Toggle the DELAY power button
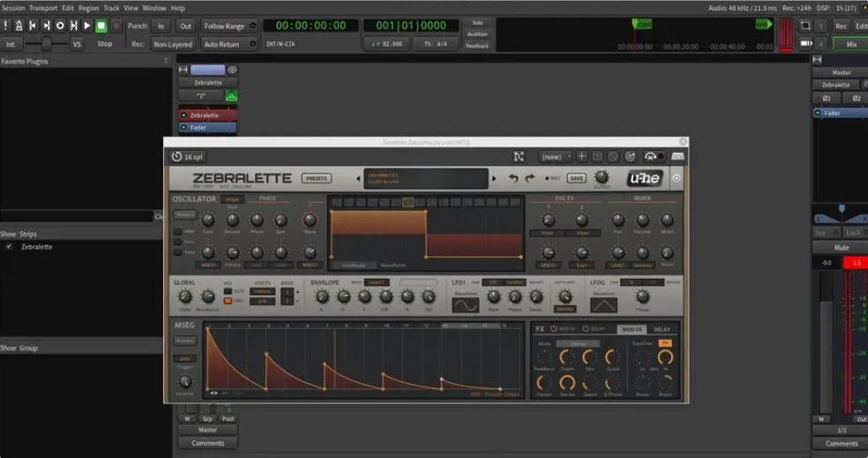The width and height of the screenshot is (868, 458). [x=586, y=329]
